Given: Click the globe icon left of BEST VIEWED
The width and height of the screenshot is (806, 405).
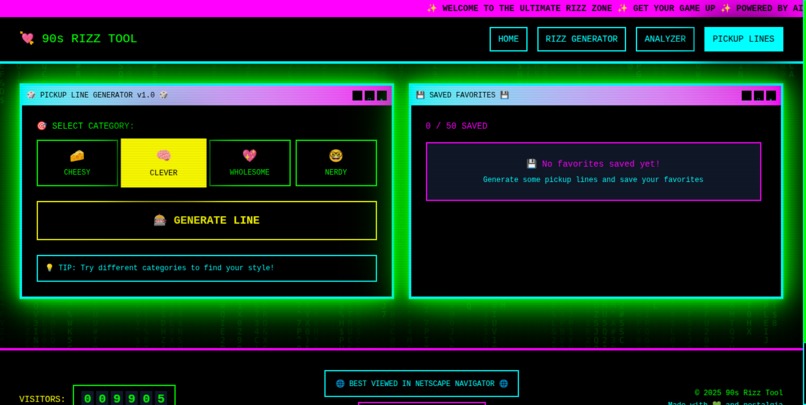Looking at the screenshot, I should (x=340, y=383).
